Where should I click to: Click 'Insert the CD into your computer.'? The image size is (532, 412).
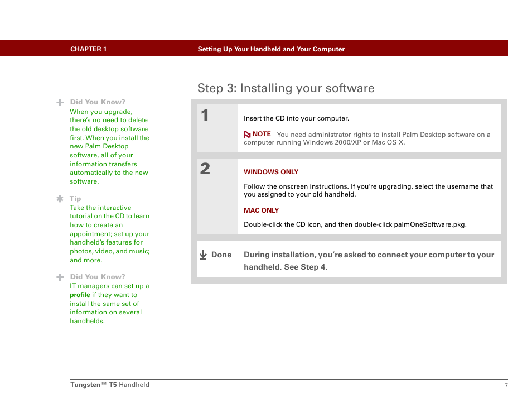click(x=296, y=118)
